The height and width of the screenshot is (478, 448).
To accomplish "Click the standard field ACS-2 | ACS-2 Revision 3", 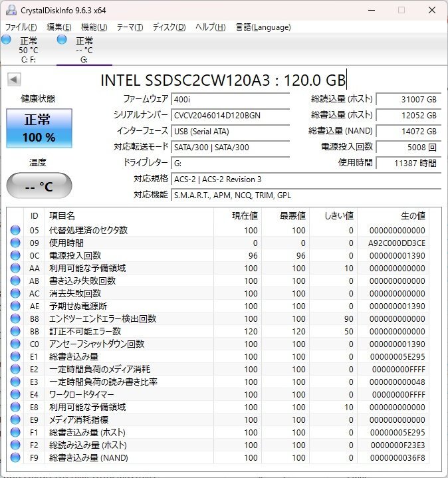I will 306,179.
